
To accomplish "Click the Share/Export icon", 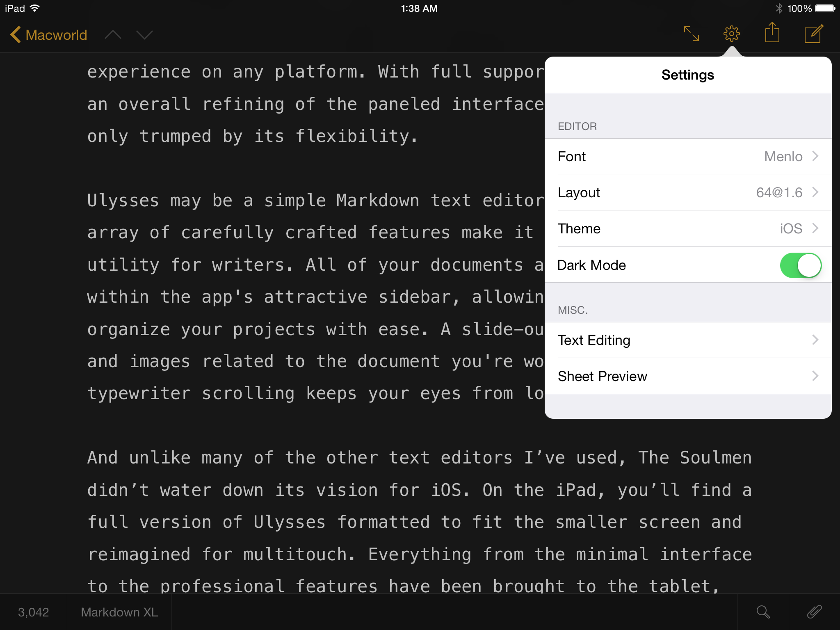I will [772, 34].
